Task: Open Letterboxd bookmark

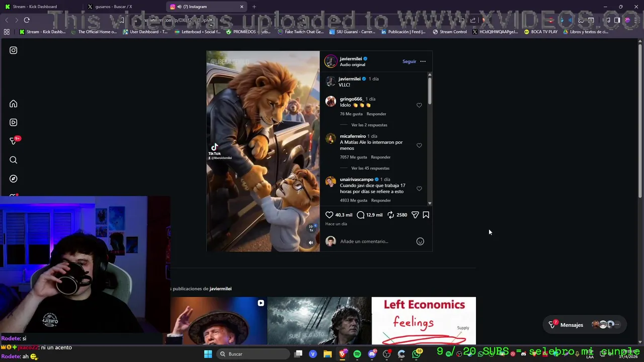Action: tap(197, 32)
